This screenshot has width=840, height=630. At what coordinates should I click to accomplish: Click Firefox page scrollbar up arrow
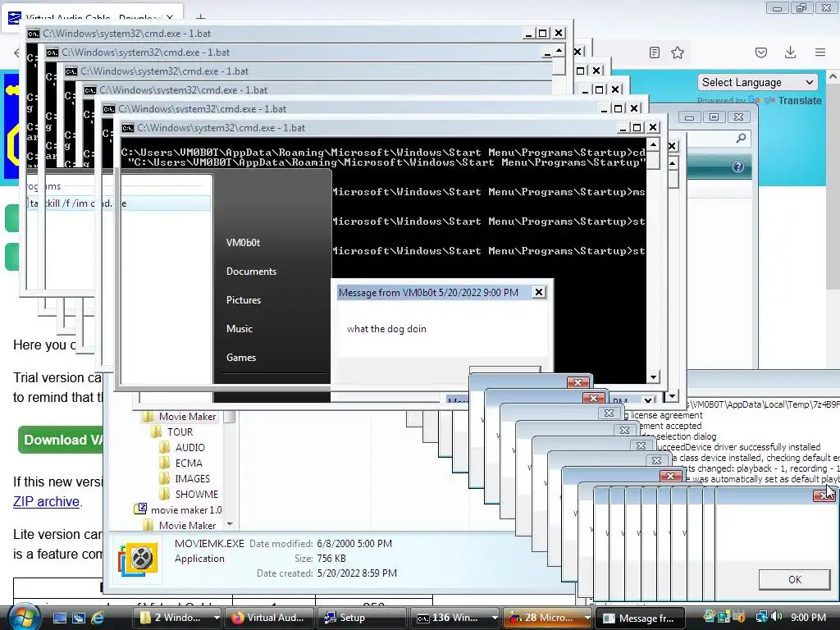[833, 76]
